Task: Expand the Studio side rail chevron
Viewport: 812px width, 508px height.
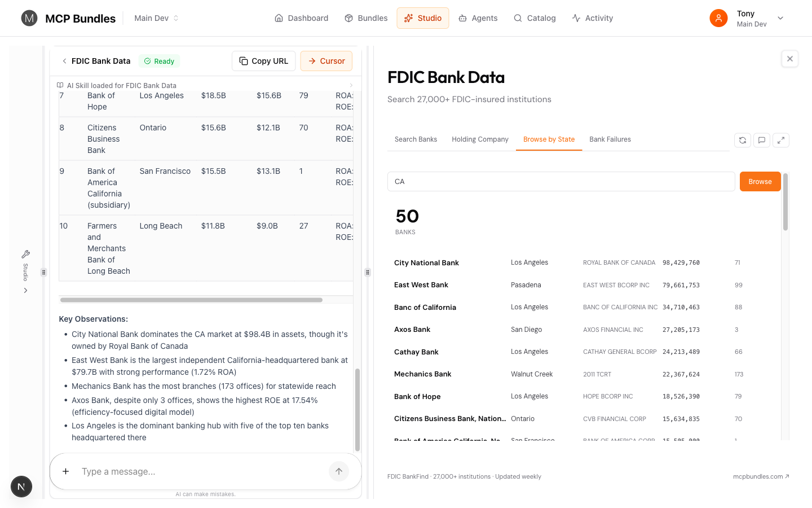Action: (25, 291)
